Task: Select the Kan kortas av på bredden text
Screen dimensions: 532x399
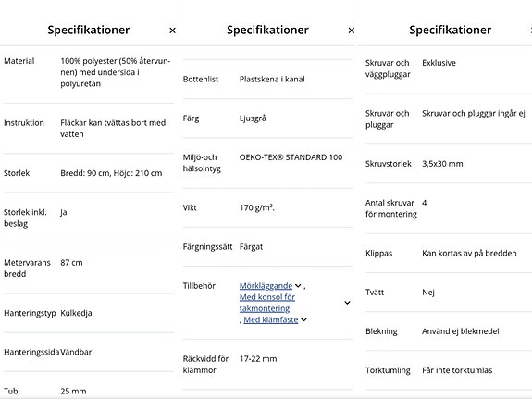Action: (469, 254)
